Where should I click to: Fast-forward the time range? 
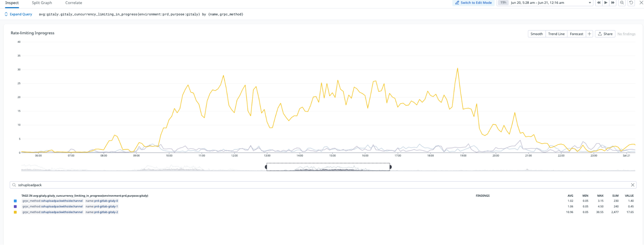[x=613, y=3]
